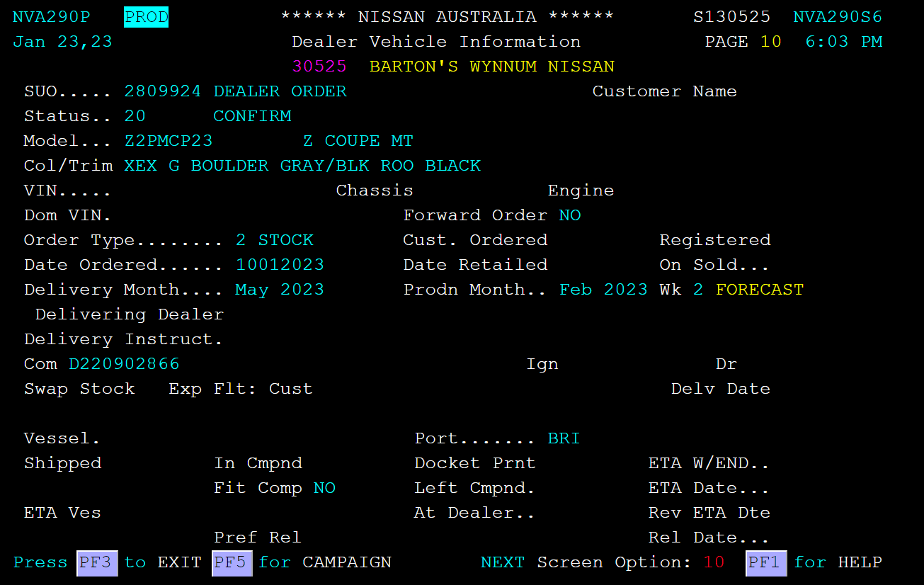
Task: Click dealer name BARTON'S WYNNUM NISSAN
Action: 492,67
